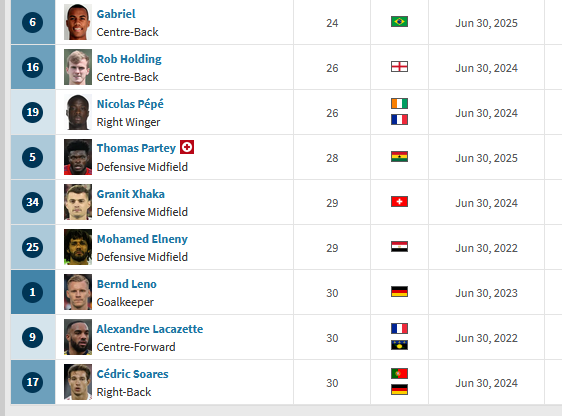Click the Ivory Coast flag for Nicolas Pépé
562x416 pixels.
399,104
